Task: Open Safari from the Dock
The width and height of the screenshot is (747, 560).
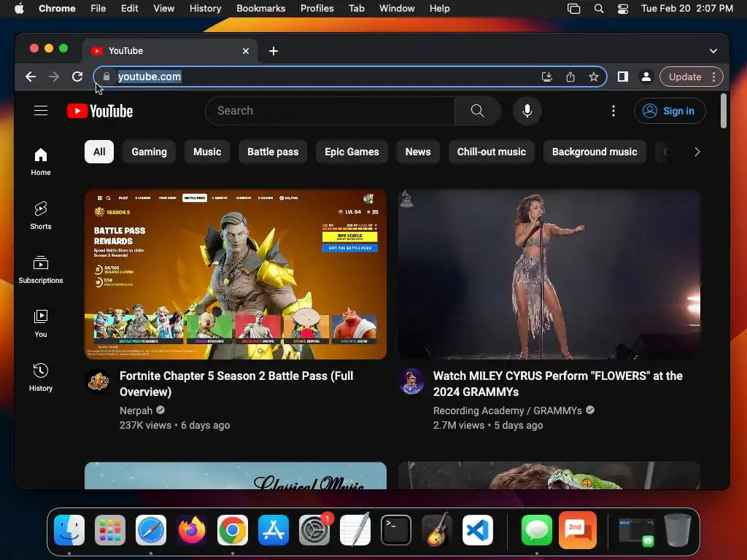Action: click(x=151, y=530)
